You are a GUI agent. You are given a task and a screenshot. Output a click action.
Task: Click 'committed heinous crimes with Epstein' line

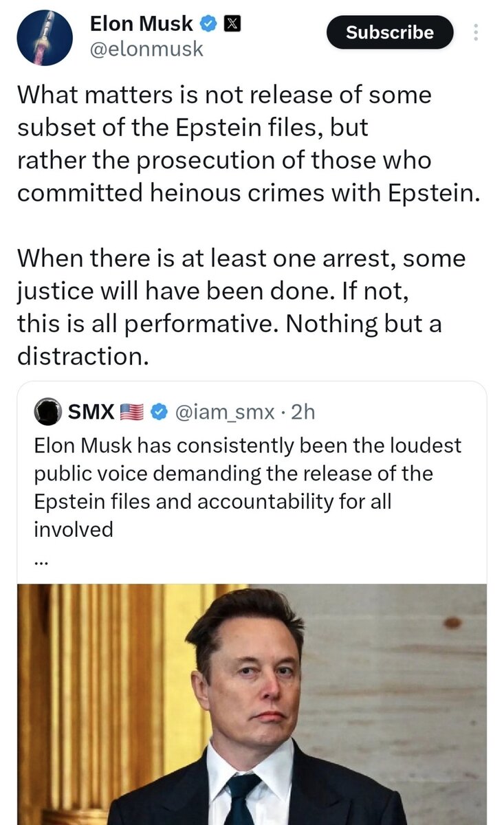[x=246, y=193]
